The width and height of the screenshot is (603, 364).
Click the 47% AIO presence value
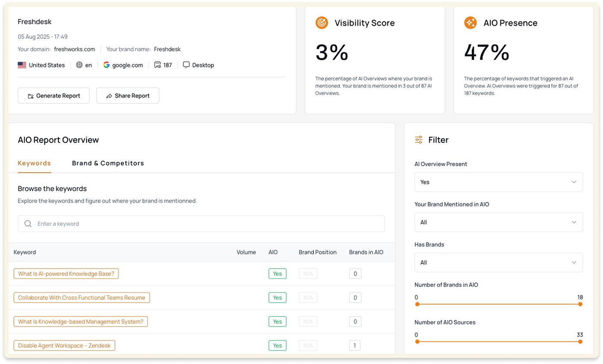point(487,53)
